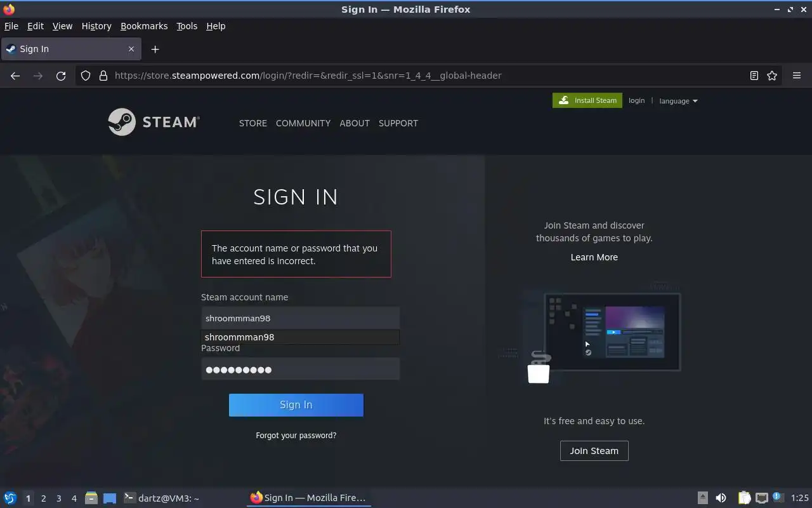Click the blue show desktop icon
The image size is (812, 508).
[x=110, y=498]
